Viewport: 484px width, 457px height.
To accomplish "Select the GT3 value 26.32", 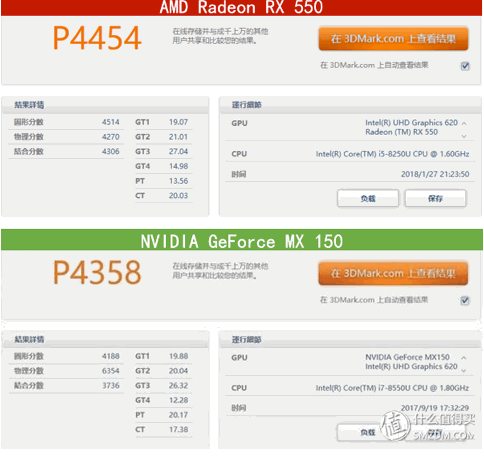I will click(x=178, y=386).
